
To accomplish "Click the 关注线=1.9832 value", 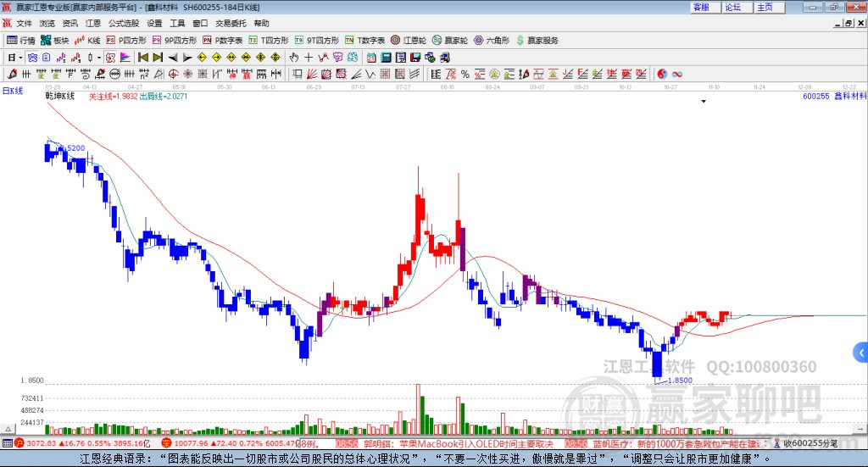I will (113, 96).
